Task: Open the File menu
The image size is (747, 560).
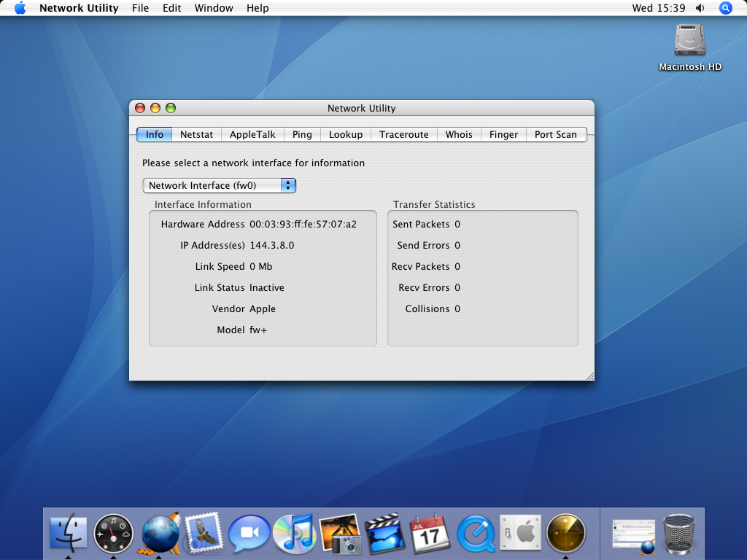Action: coord(141,8)
